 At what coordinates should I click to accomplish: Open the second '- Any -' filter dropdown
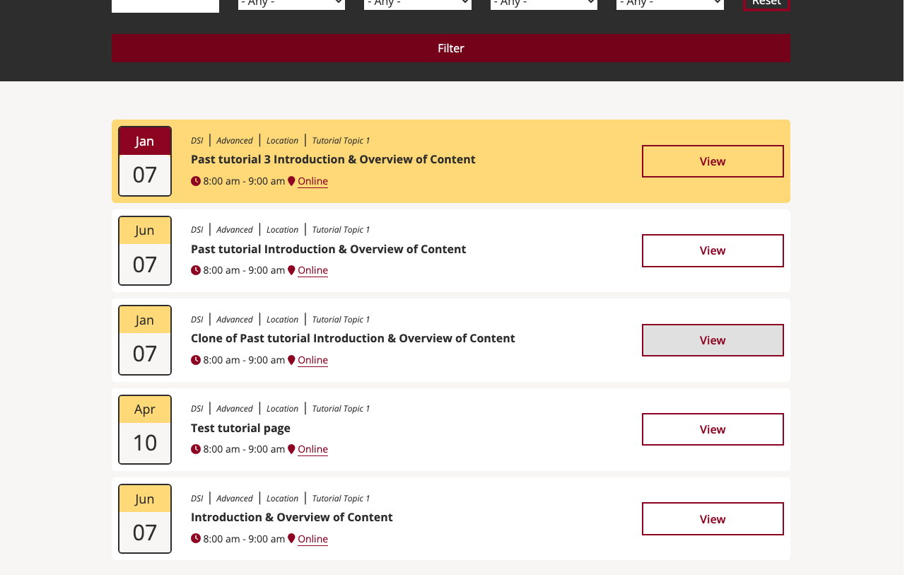click(x=417, y=4)
